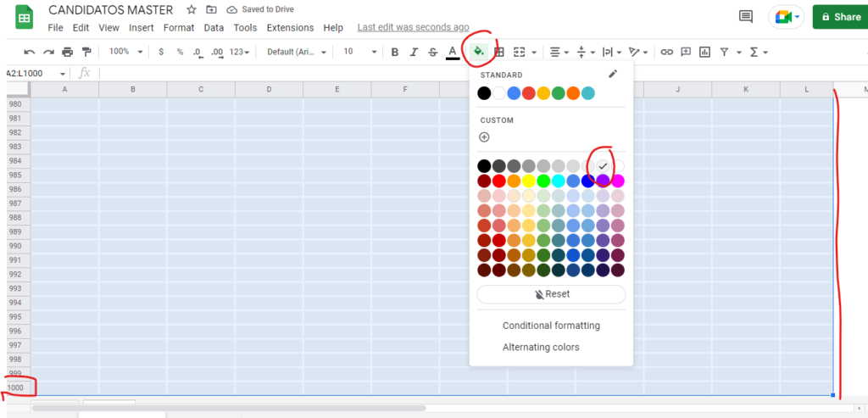Star the CANDIDATOS MASTER document
868x418 pixels.
(192, 9)
